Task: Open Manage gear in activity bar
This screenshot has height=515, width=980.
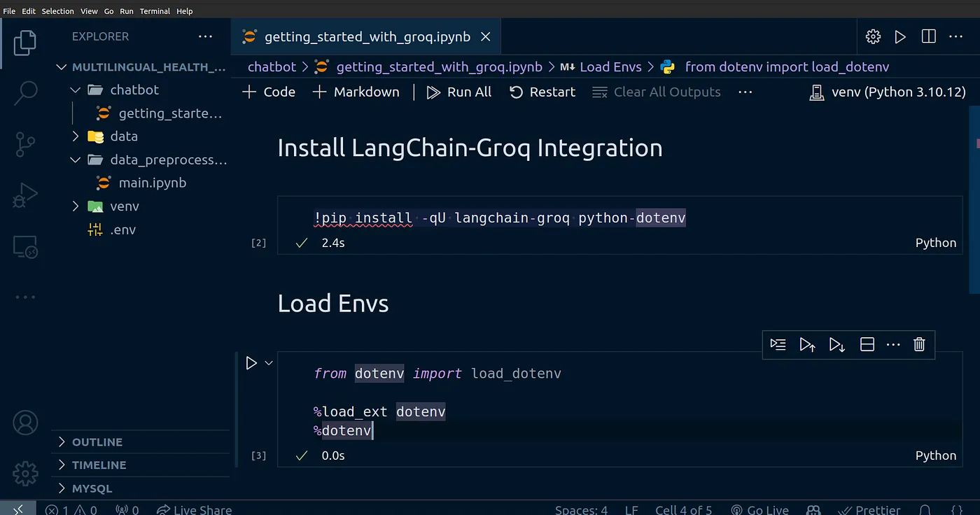Action: coord(25,474)
